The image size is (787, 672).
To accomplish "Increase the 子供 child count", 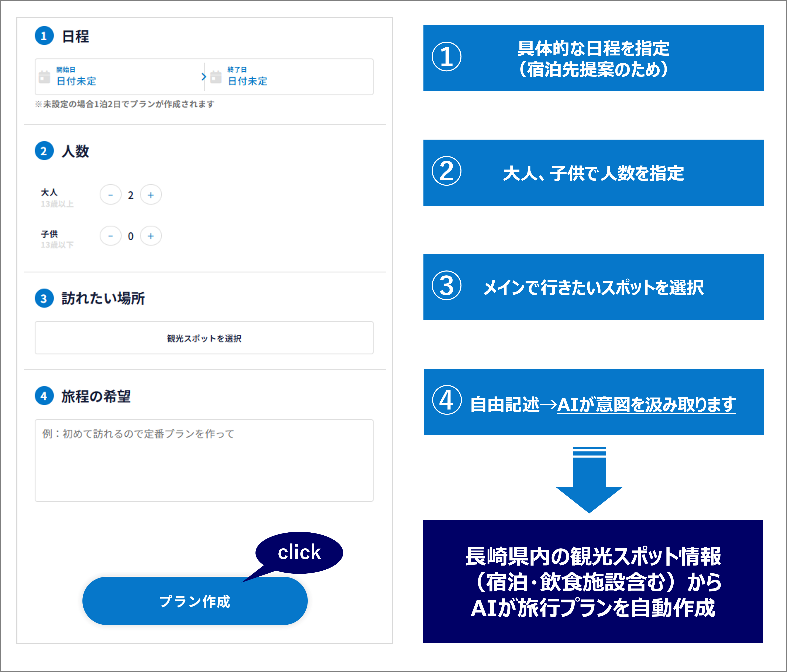I will coord(151,236).
